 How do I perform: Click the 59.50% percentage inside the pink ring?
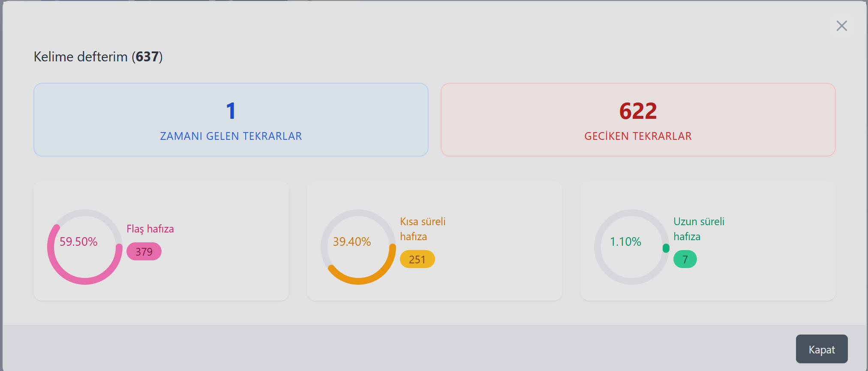tap(78, 242)
